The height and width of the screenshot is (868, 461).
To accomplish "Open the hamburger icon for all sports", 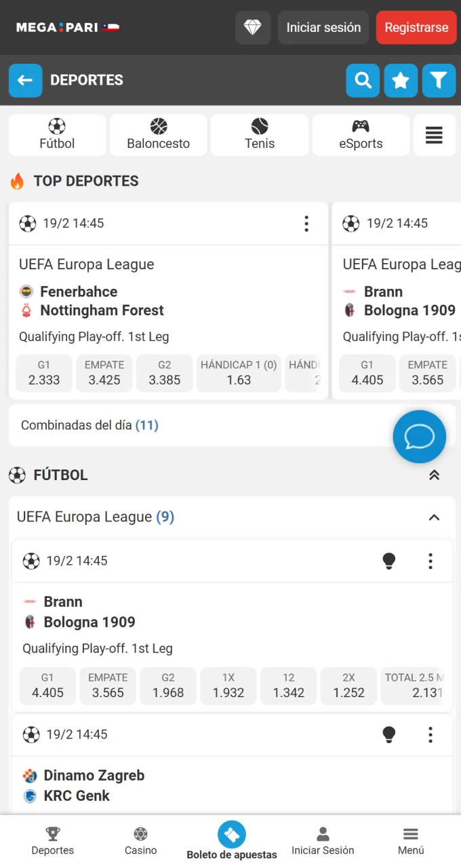I will [x=434, y=134].
